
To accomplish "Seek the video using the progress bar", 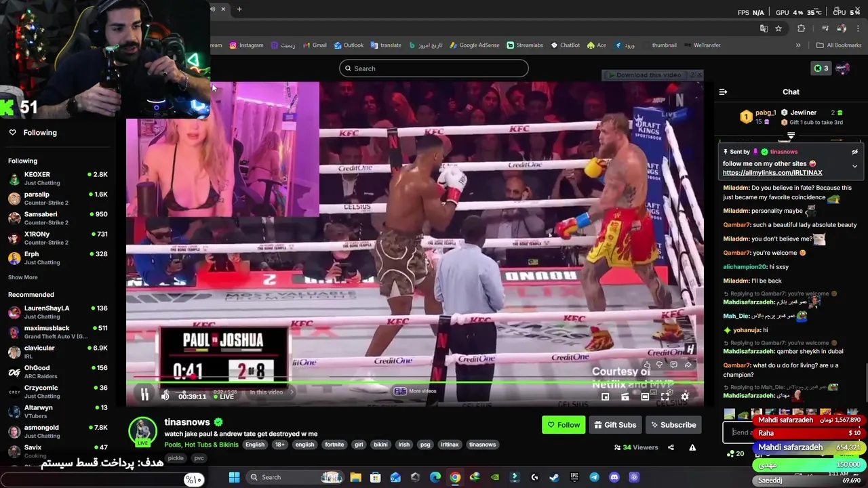I will coord(414,384).
